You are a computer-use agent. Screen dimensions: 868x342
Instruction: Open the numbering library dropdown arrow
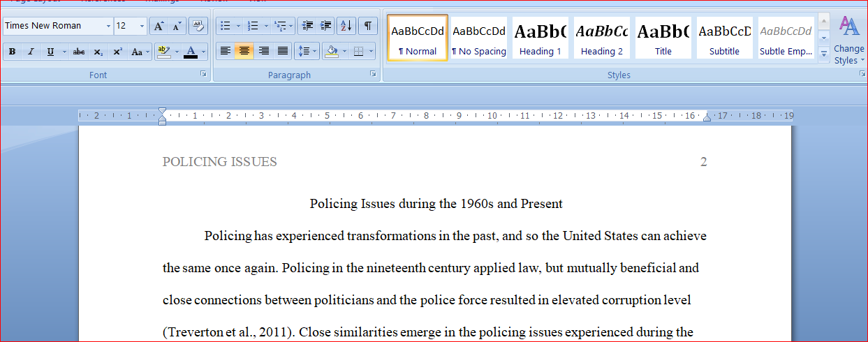[266, 26]
